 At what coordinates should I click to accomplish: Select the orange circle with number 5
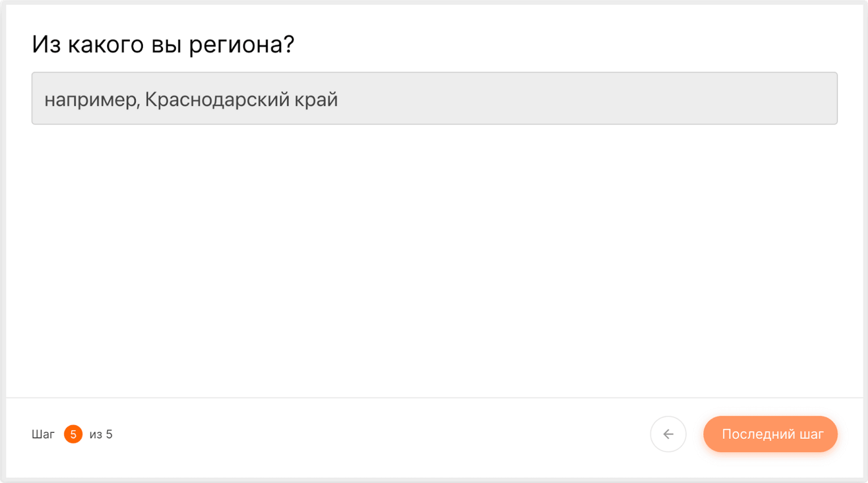click(73, 434)
